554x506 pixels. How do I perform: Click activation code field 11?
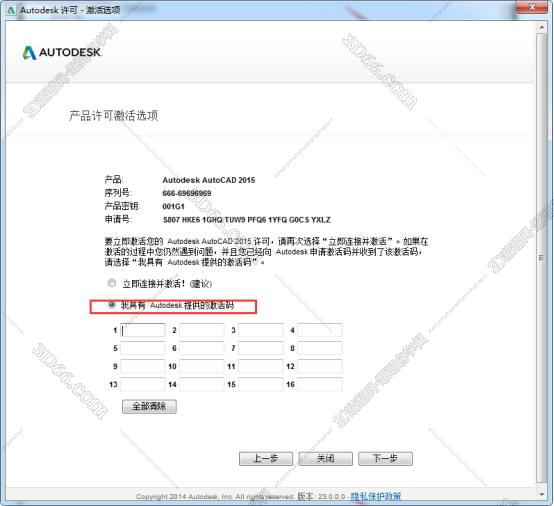point(261,366)
